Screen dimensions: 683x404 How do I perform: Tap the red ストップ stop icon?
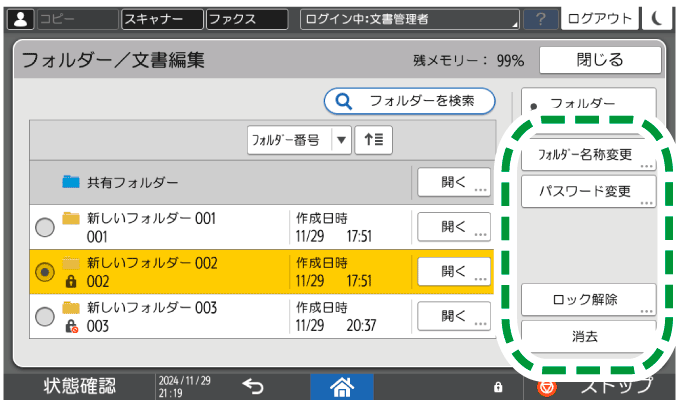[x=547, y=387]
